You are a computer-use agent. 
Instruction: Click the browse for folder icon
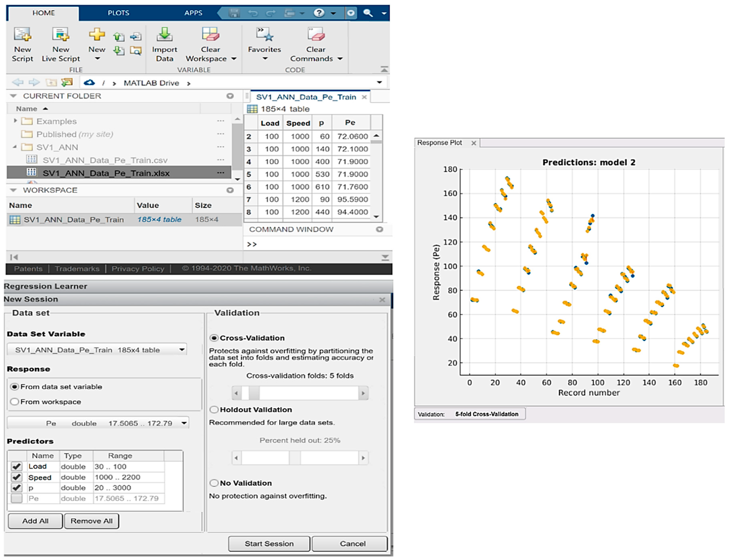67,82
